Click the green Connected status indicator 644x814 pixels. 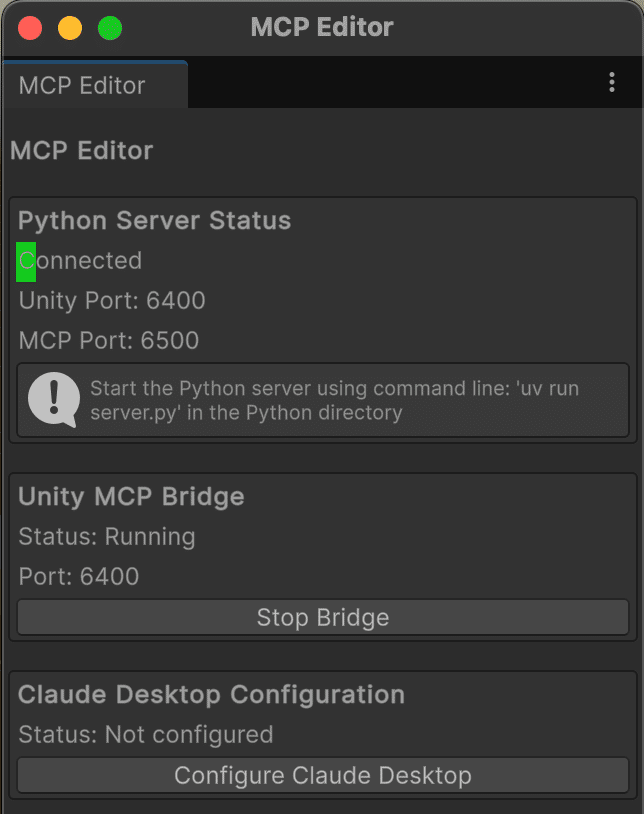coord(26,261)
